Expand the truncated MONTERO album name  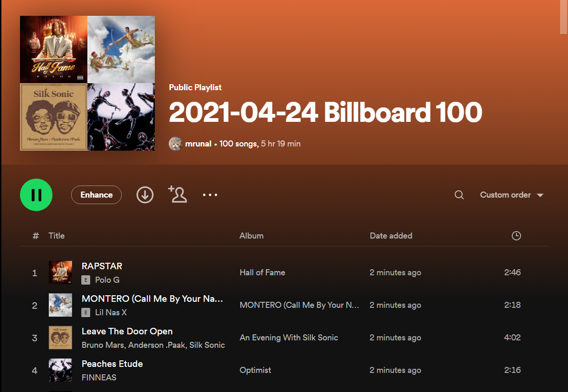(299, 305)
